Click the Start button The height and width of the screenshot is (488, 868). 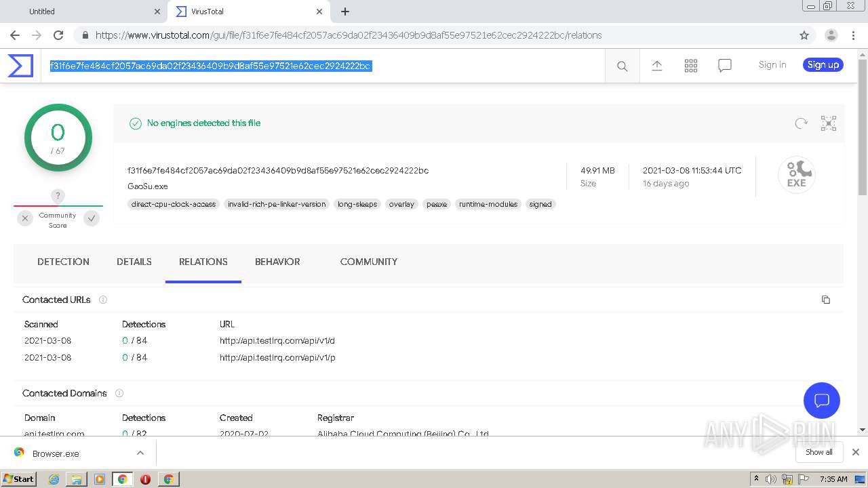coord(18,479)
